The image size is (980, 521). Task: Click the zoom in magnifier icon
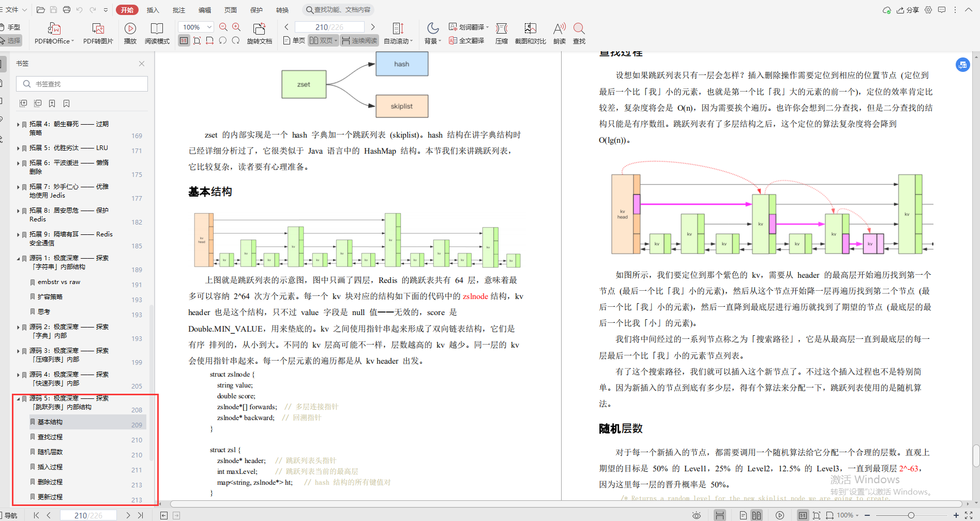236,27
